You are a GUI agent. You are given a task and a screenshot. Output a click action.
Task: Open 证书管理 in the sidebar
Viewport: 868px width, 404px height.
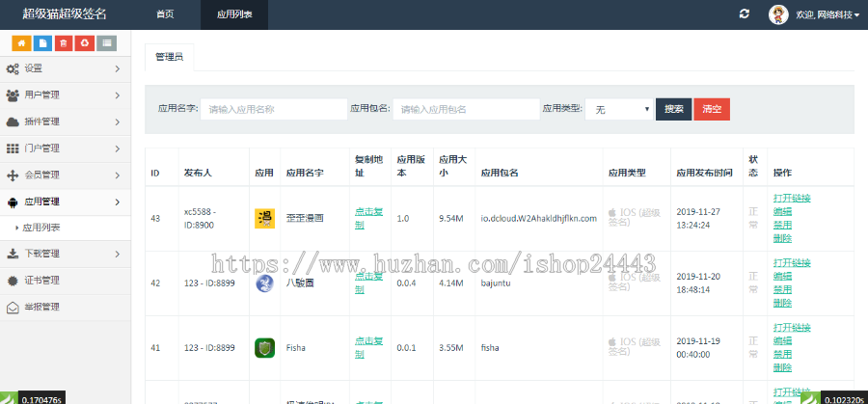66,281
